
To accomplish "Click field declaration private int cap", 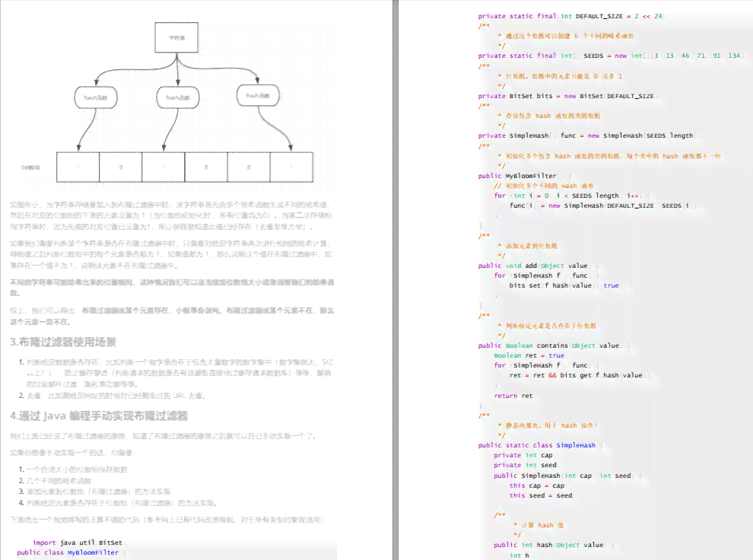I will point(523,455).
